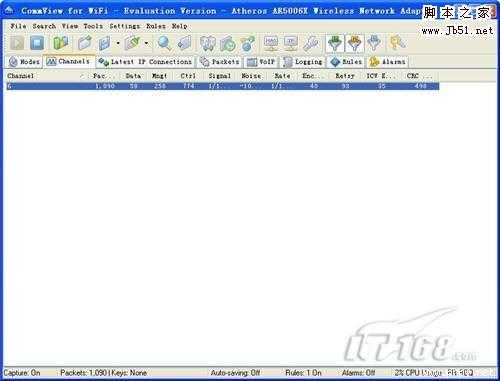Switch to the Latest IP Connections tab
The image size is (500, 381).
coord(145,62)
